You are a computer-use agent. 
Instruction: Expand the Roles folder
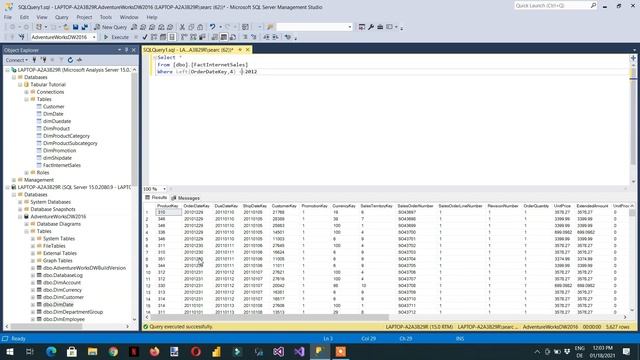(27, 173)
